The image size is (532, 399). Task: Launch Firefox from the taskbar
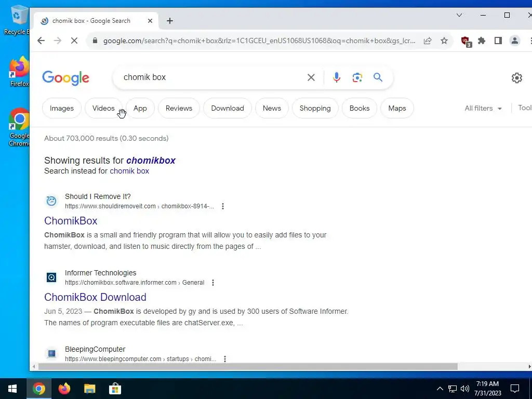(64, 389)
